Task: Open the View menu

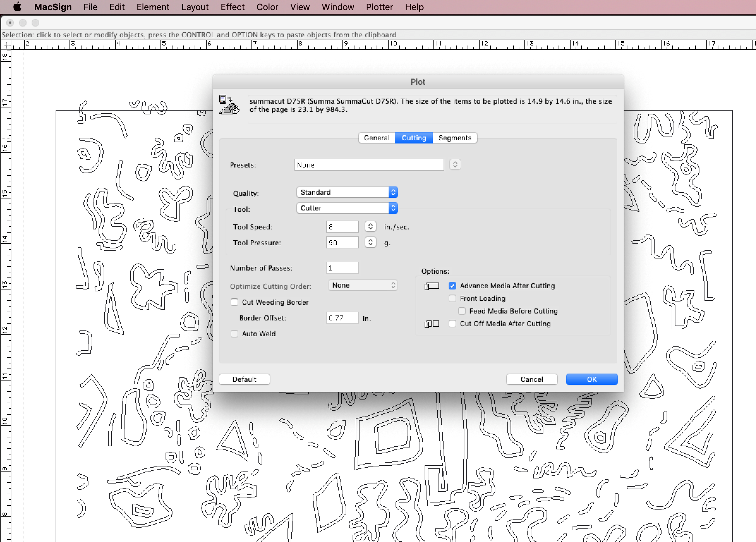Action: (x=300, y=7)
